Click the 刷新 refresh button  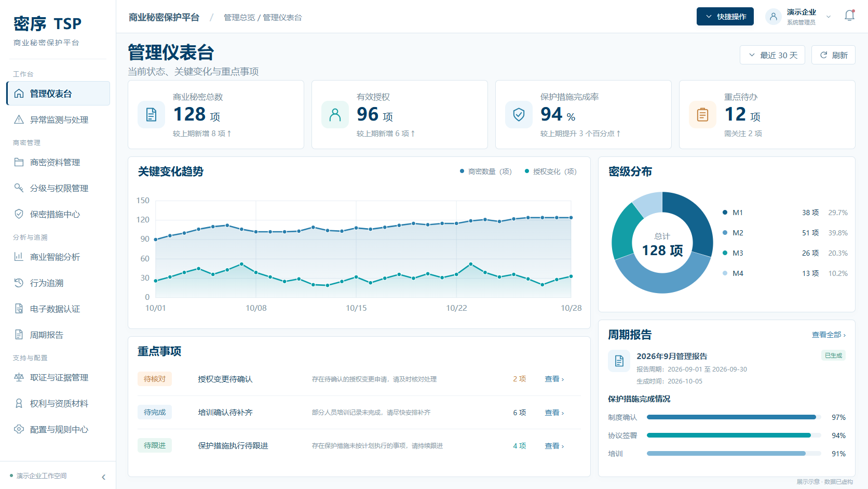[x=833, y=55]
